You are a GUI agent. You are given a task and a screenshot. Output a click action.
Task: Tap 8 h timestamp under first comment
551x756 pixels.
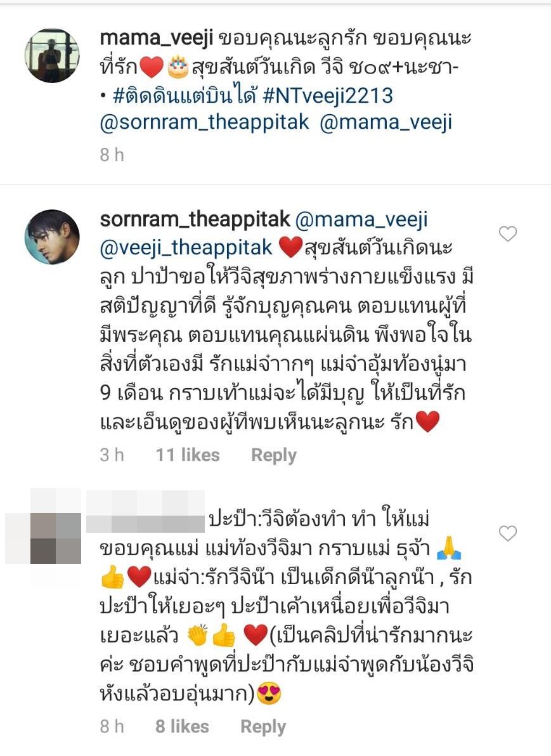click(112, 155)
